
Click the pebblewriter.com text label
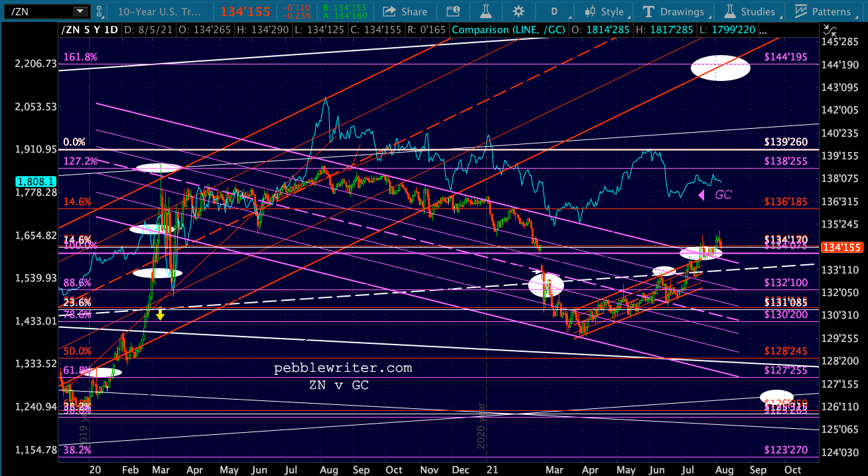(343, 368)
